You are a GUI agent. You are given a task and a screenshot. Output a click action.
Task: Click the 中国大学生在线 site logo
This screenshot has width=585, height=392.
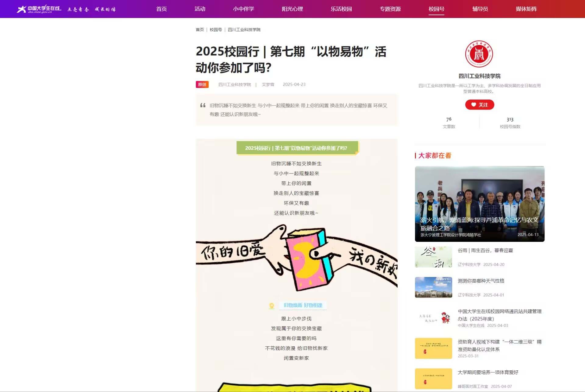39,9
